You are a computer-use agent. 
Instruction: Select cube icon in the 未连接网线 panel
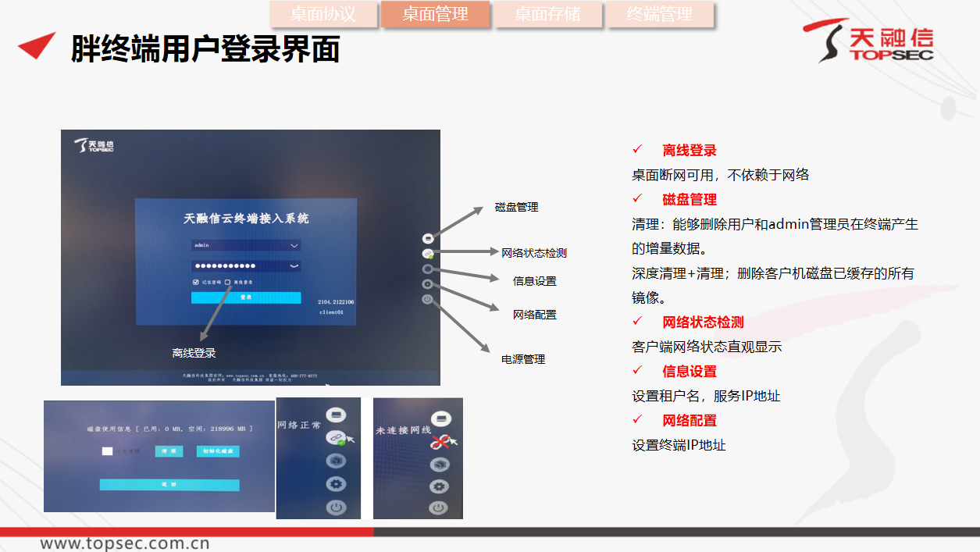point(440,465)
